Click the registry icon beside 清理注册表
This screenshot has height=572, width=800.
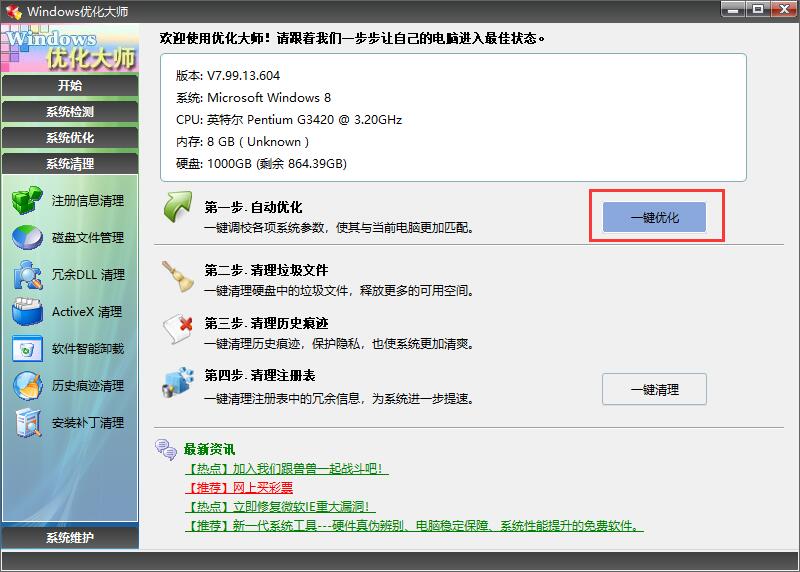178,383
